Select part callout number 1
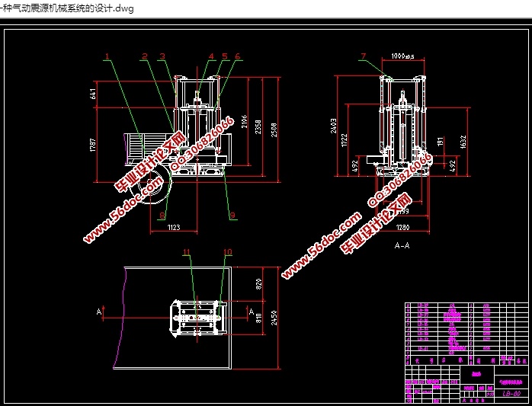This screenshot has width=532, height=406. 107,56
